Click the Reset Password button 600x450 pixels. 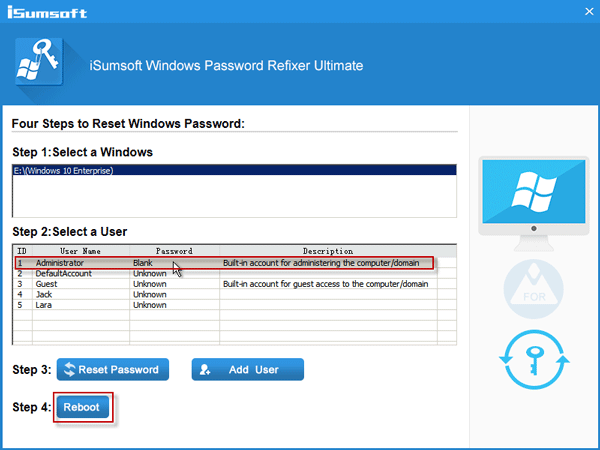tap(113, 369)
